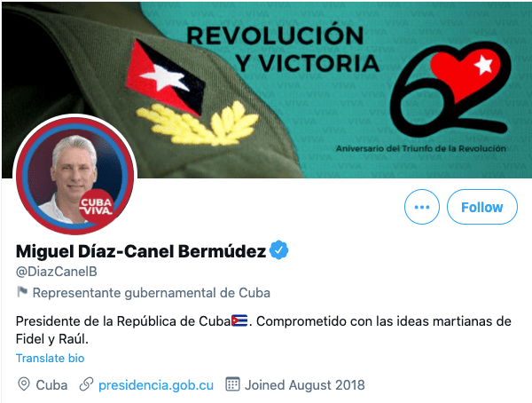
Task: Click the blue verified checkmark badge
Action: 279,250
